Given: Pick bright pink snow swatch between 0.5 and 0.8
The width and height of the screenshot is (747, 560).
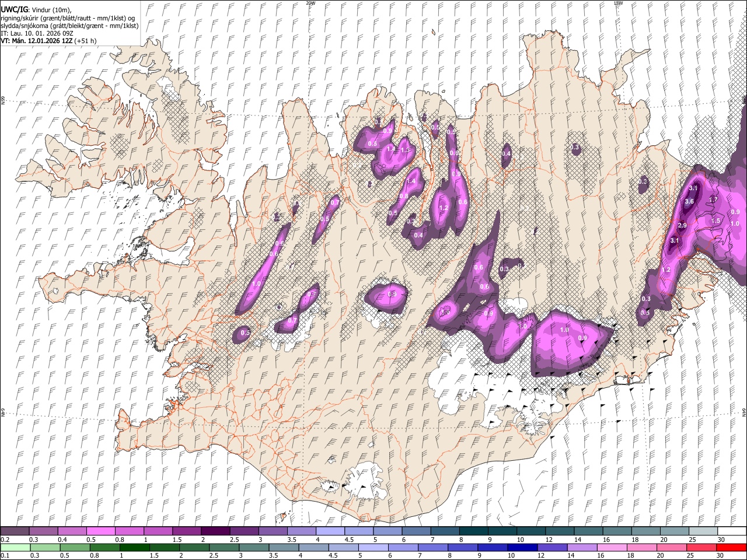Looking at the screenshot, I should click(101, 531).
